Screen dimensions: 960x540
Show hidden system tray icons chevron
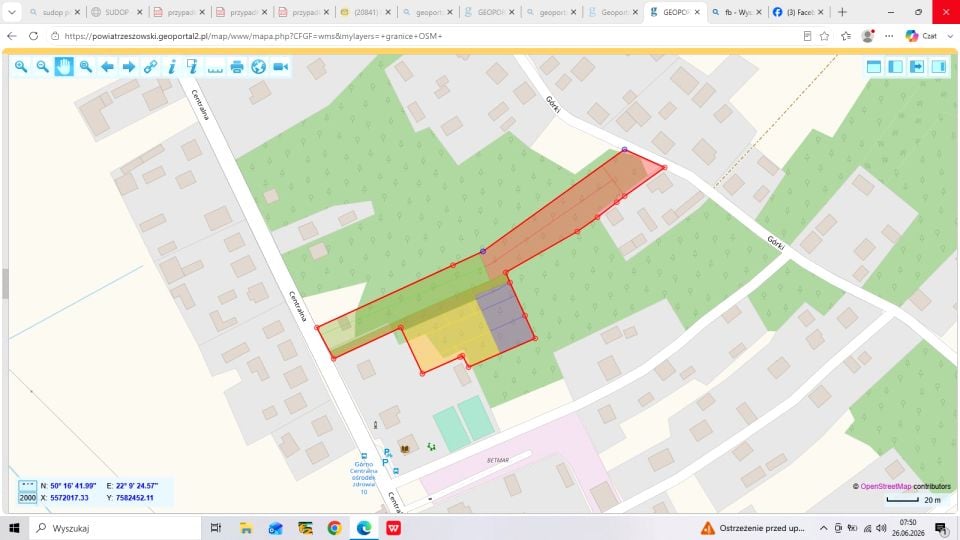(823, 528)
